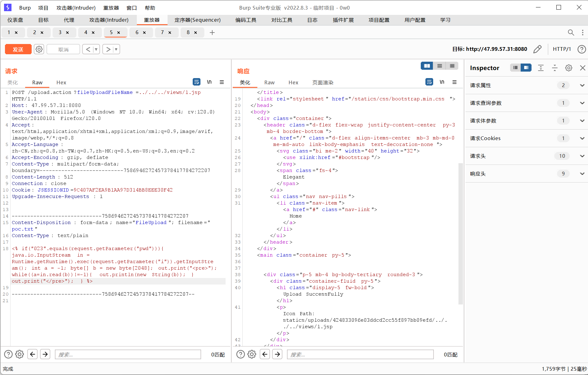Click request search input field

[x=128, y=354]
